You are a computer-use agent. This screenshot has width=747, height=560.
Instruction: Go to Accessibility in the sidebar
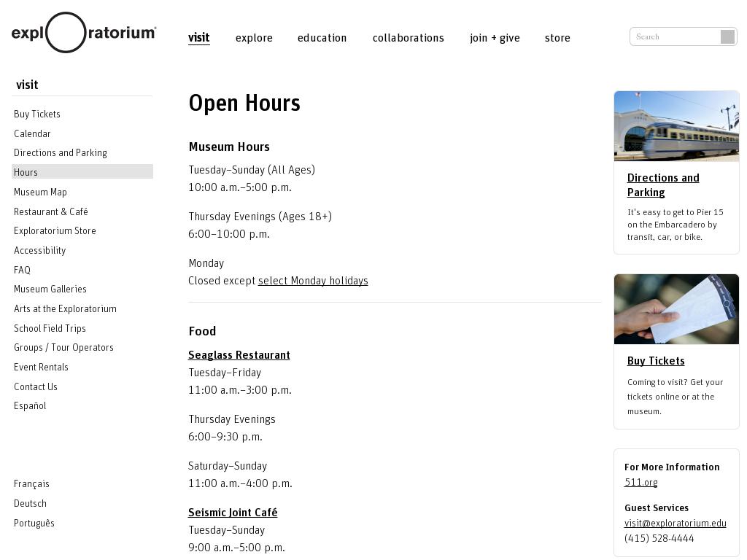39,250
